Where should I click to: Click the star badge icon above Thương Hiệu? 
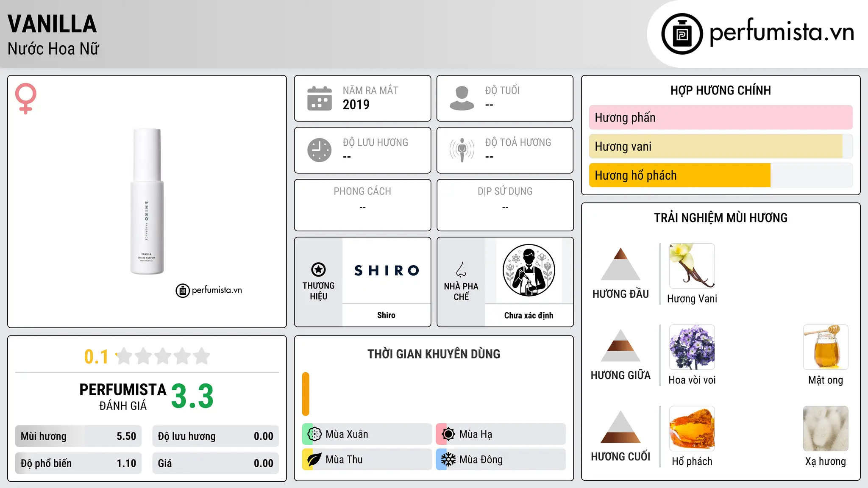[x=318, y=269]
